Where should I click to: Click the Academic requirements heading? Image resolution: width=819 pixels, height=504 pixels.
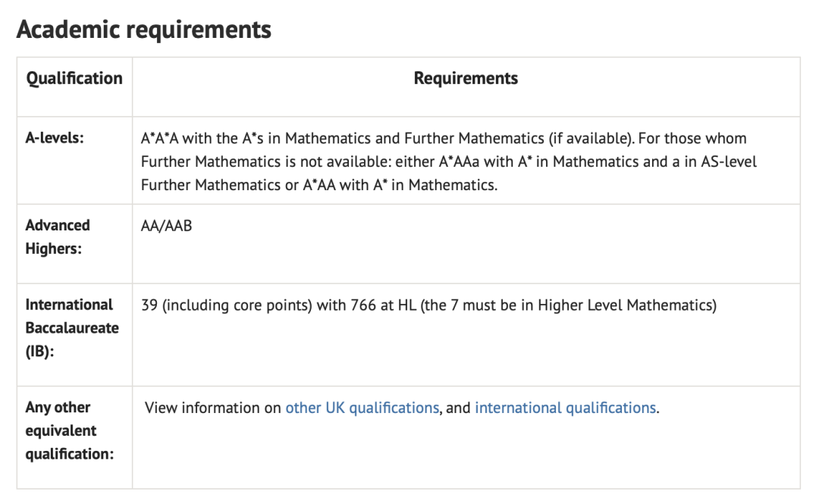(143, 30)
